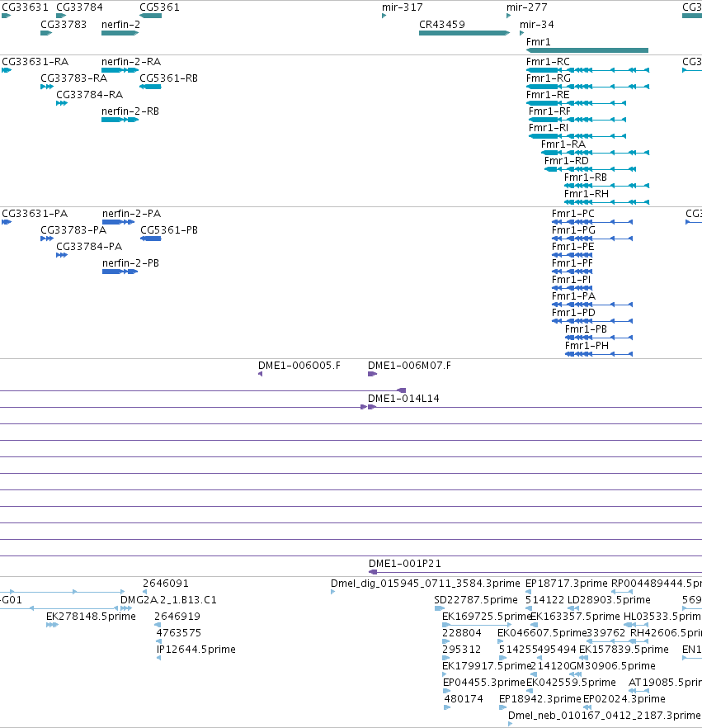The width and height of the screenshot is (702, 728).
Task: Select the Fmr1-PG protein label
Action: pos(573,230)
